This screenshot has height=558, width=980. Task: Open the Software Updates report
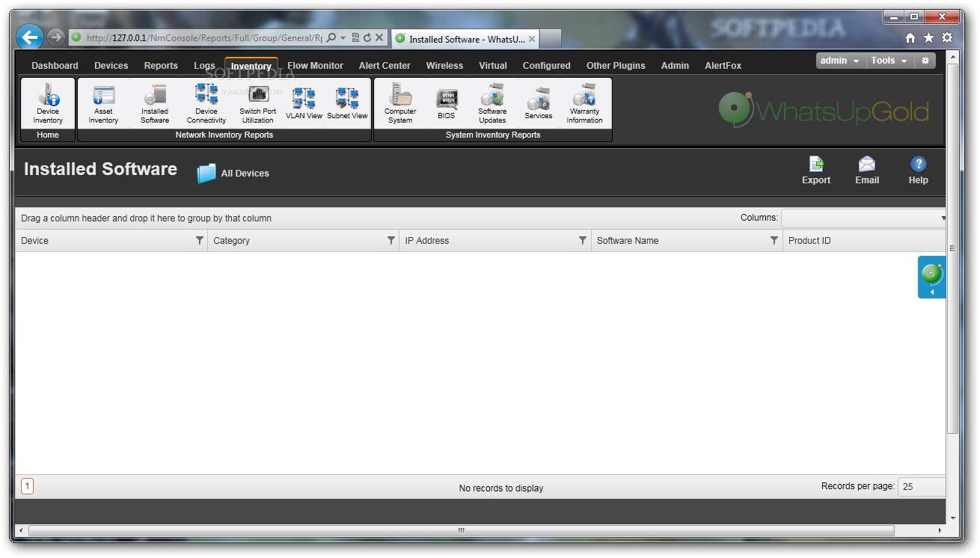tap(492, 105)
